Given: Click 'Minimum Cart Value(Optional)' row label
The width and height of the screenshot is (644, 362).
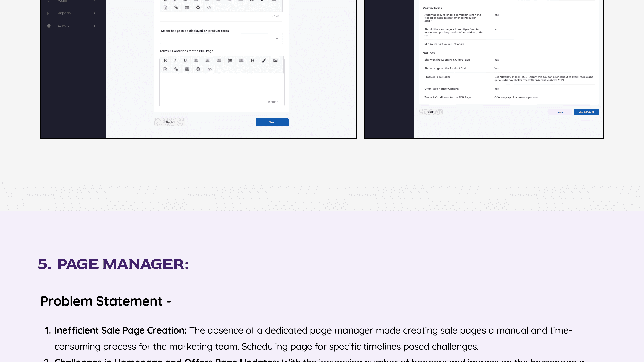Looking at the screenshot, I should click(444, 44).
